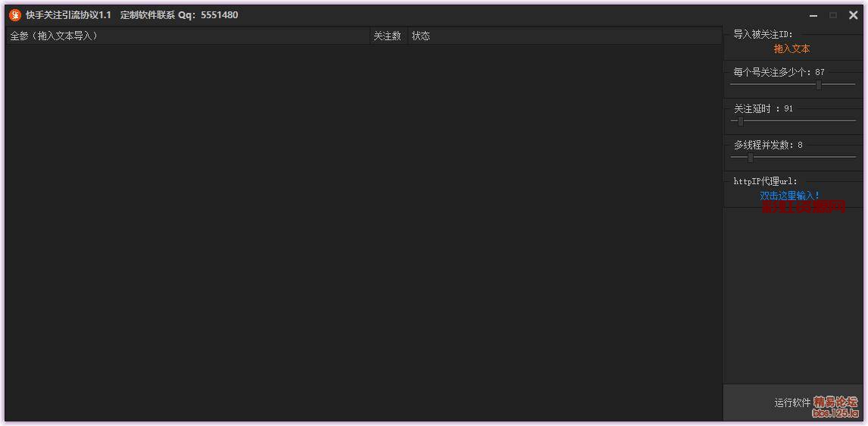The image size is (868, 426).
Task: Click the 多线程并发数 slider handle
Action: point(750,158)
